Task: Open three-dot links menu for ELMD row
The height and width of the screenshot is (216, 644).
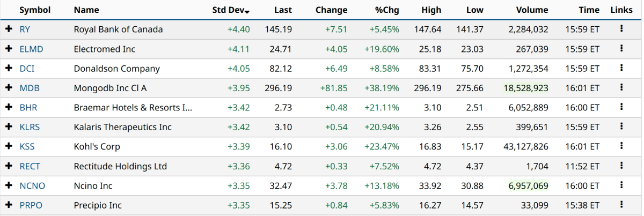Action: click(x=621, y=49)
